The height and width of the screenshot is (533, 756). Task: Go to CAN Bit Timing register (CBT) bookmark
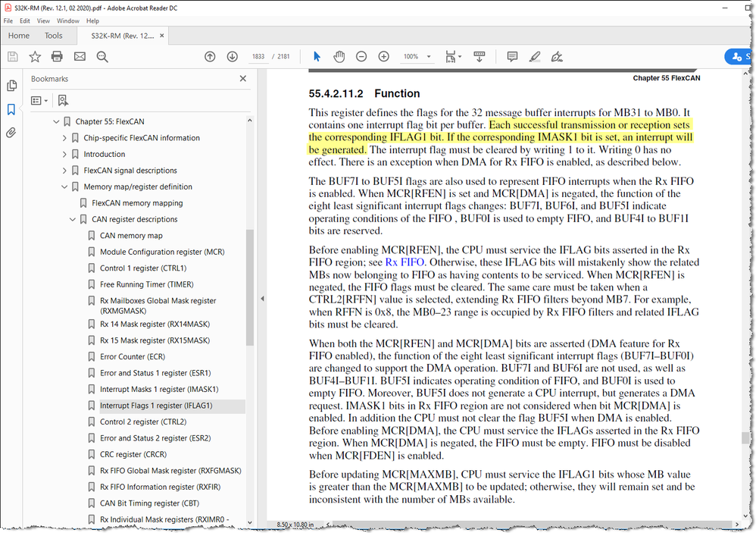coord(149,503)
